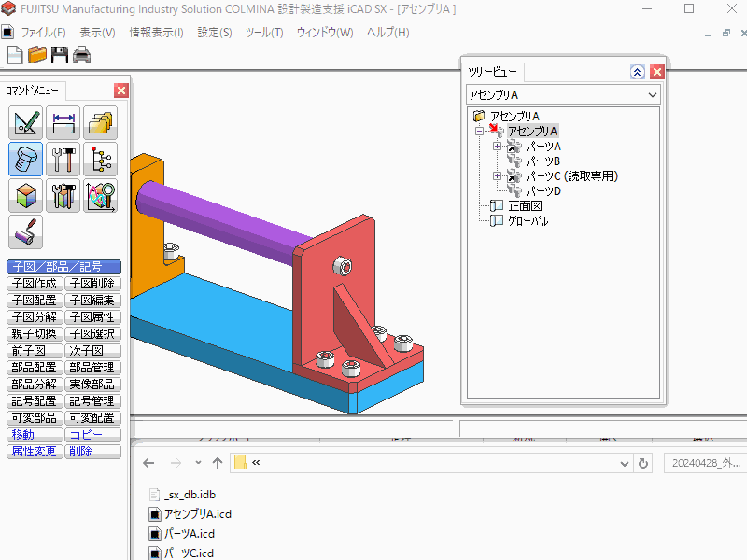Collapse the tree view panel with double chevron
This screenshot has width=747, height=560.
pos(638,72)
